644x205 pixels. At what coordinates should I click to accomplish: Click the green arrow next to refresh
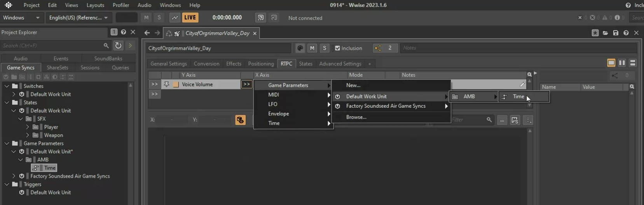click(x=130, y=46)
